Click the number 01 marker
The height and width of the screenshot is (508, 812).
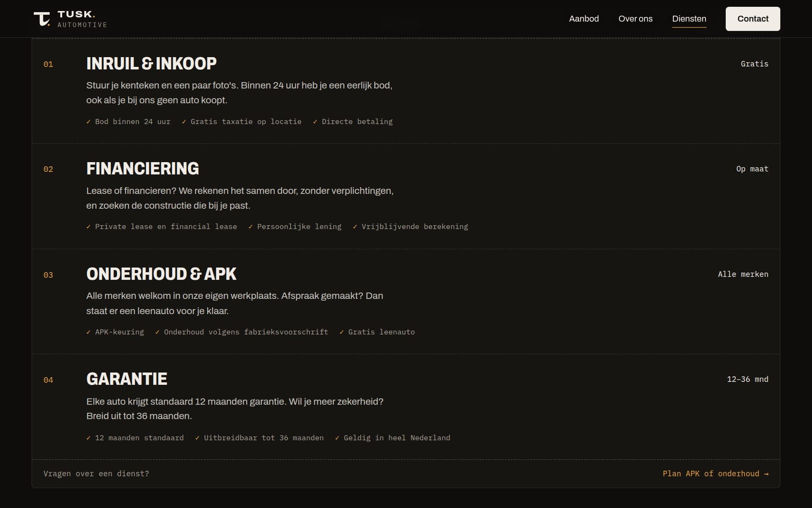click(48, 64)
